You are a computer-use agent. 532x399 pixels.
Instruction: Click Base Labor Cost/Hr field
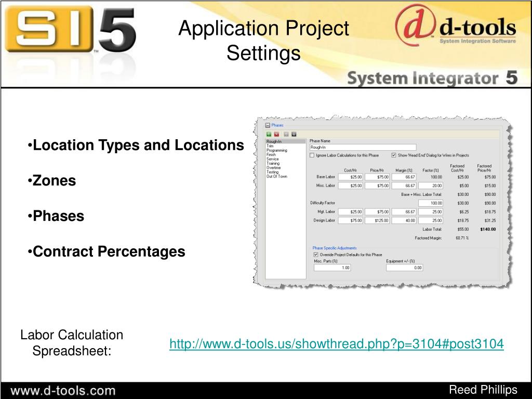[x=351, y=177]
